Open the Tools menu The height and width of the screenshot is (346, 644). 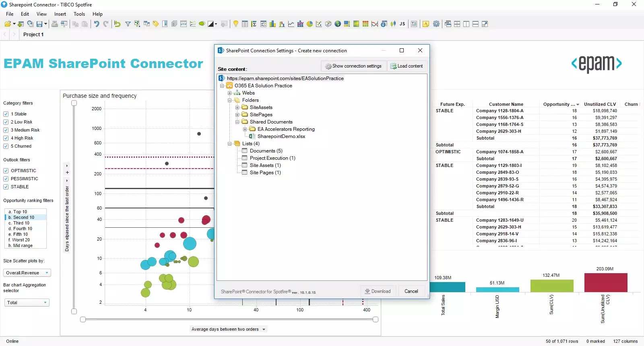[x=79, y=14]
